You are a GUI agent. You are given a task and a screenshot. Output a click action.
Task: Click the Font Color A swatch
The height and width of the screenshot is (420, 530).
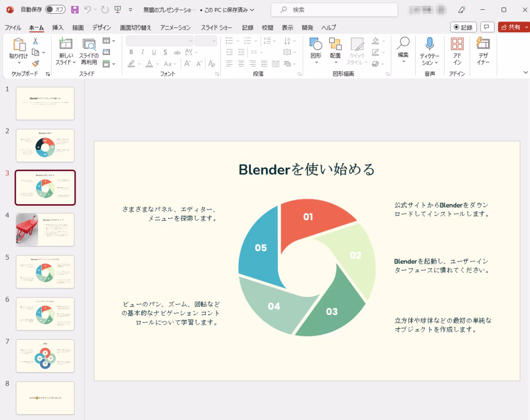pyautogui.click(x=149, y=63)
